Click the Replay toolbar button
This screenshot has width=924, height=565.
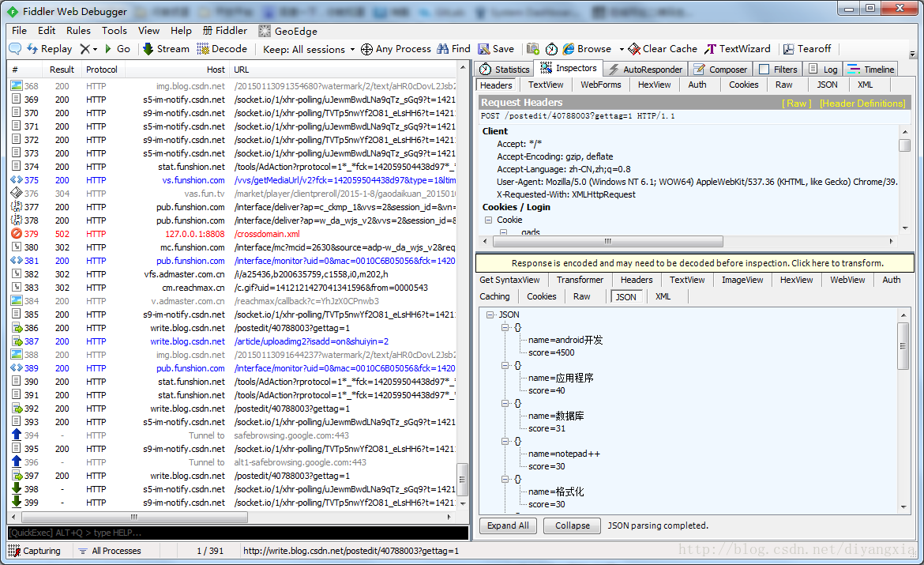50,49
